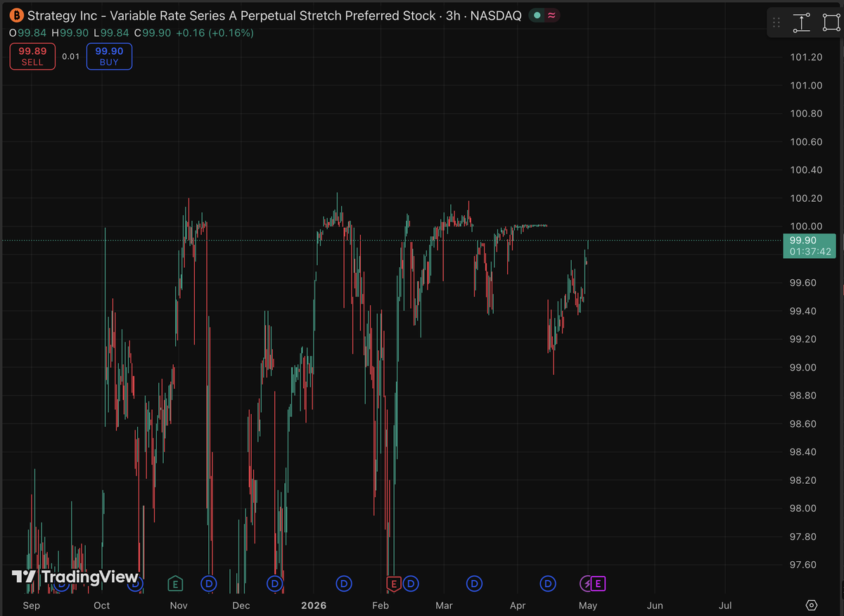This screenshot has width=844, height=616.
Task: Click the Mar label on time axis
Action: pyautogui.click(x=444, y=605)
